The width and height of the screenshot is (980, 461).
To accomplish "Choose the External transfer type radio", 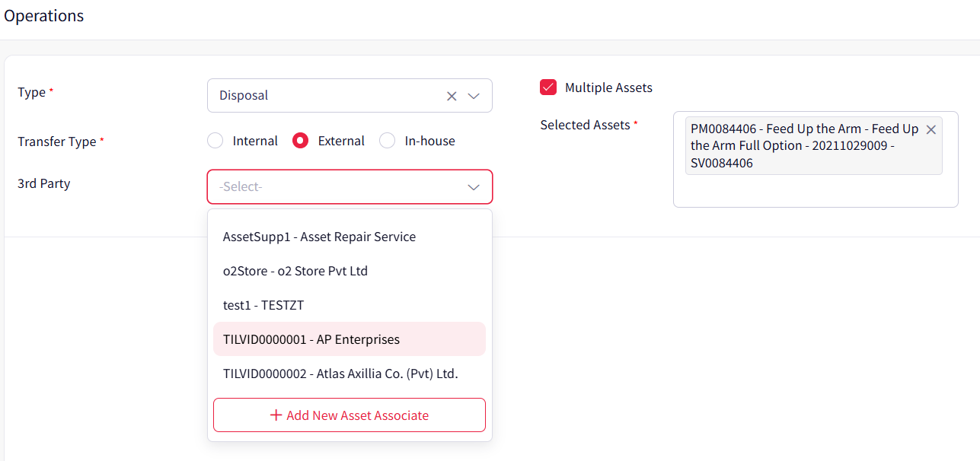I will click(301, 141).
